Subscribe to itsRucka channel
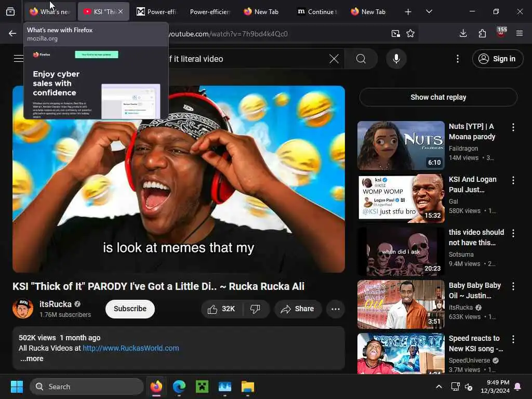The height and width of the screenshot is (399, 532). point(130,309)
